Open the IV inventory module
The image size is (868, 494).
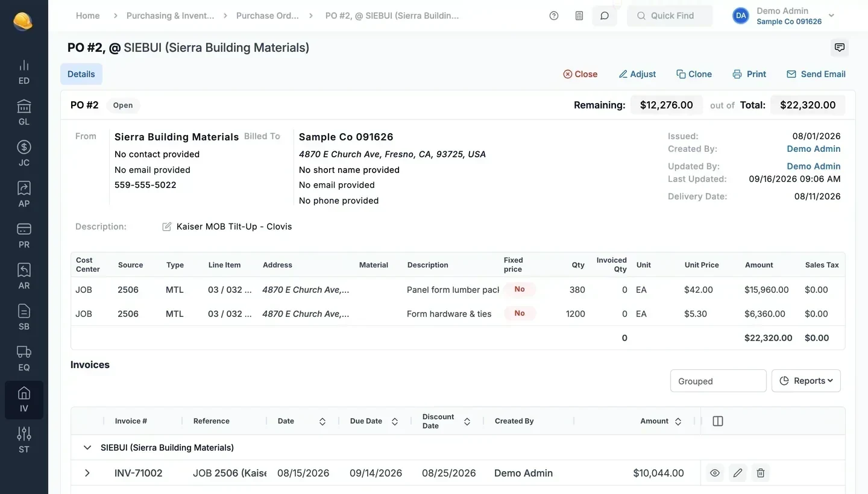click(x=24, y=400)
